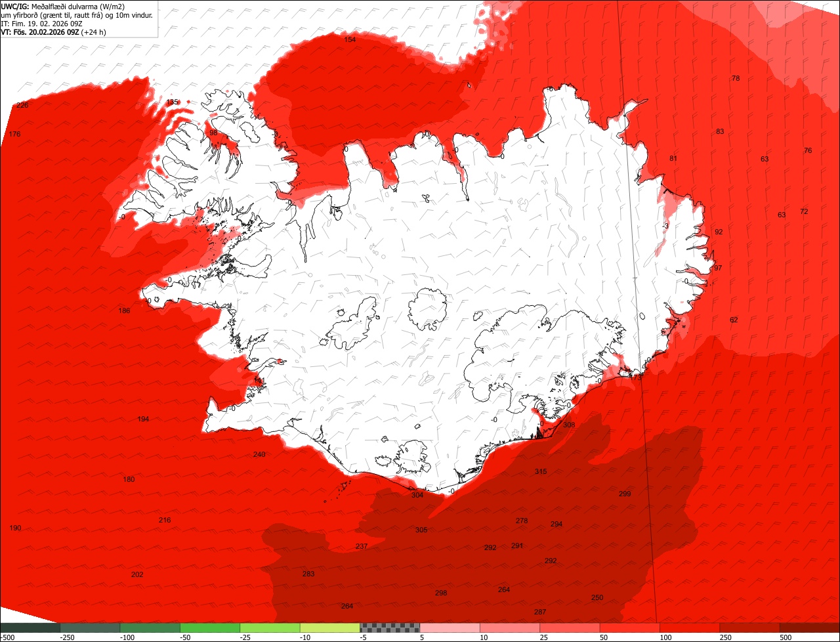Click the flux value 237 on the map
Screen dimensions: 840x642
point(362,546)
